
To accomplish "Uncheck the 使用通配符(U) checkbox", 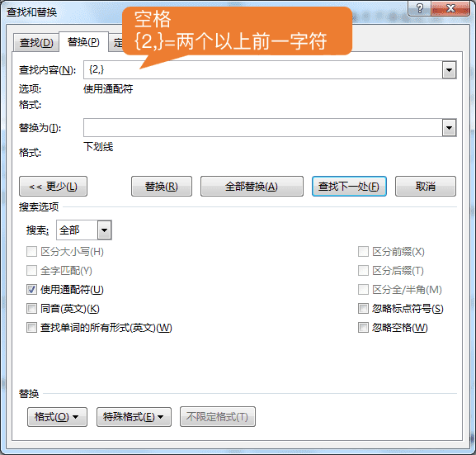I will click(x=31, y=290).
